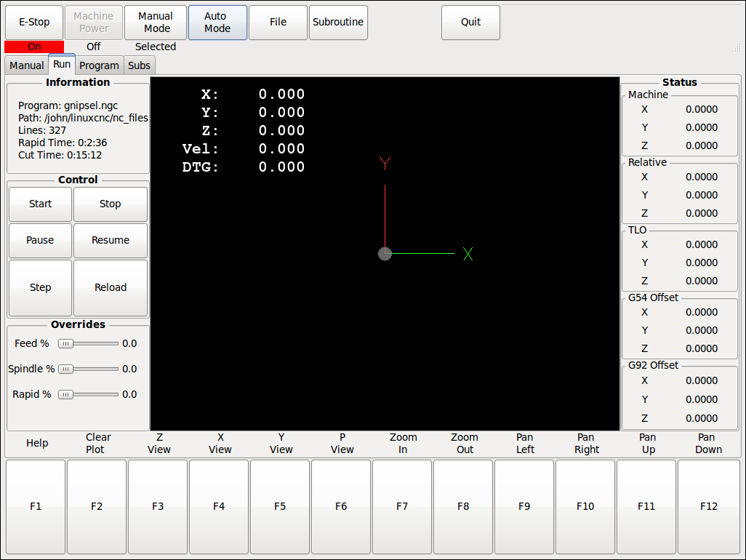Open the Subs tab

click(x=139, y=65)
